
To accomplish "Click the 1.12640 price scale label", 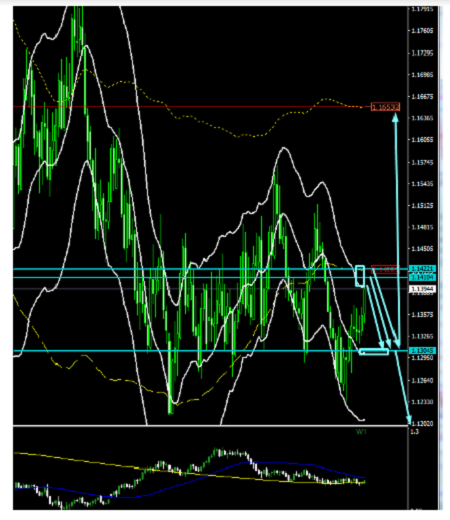I will pos(422,380).
